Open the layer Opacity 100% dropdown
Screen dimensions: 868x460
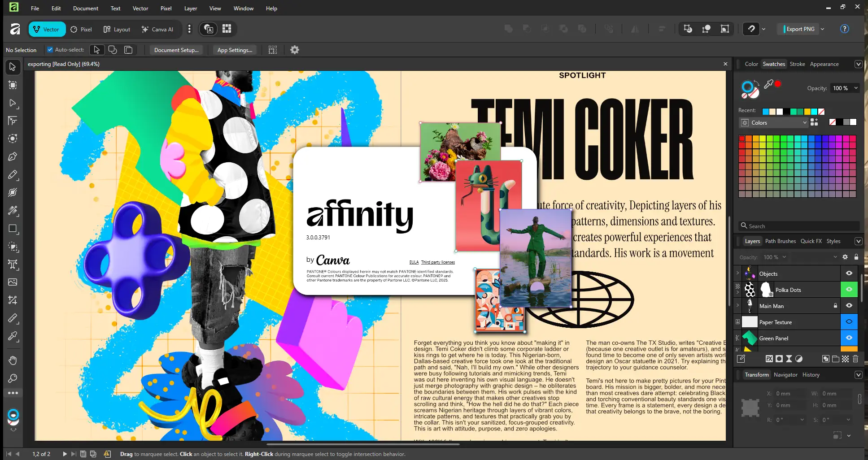coord(784,257)
